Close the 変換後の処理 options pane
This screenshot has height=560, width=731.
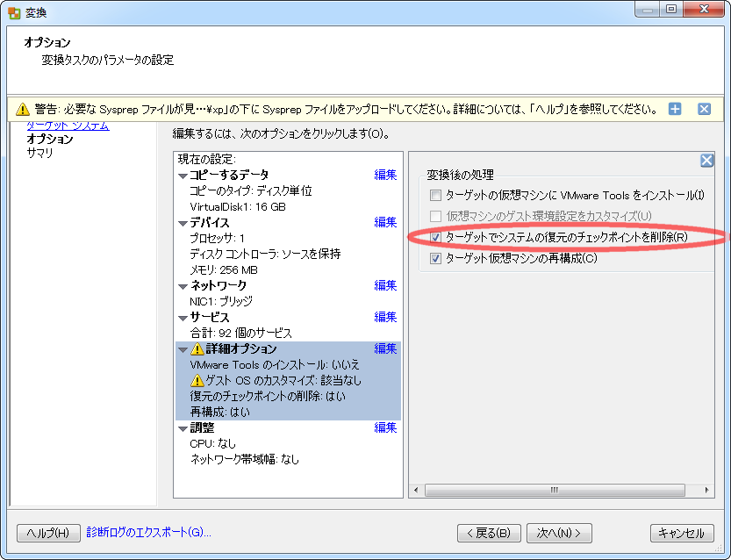[706, 161]
